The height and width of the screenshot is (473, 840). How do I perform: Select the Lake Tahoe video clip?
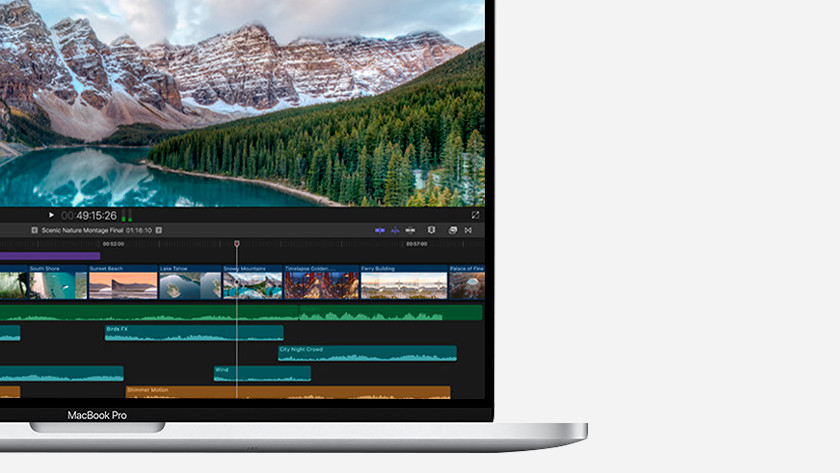[x=190, y=282]
